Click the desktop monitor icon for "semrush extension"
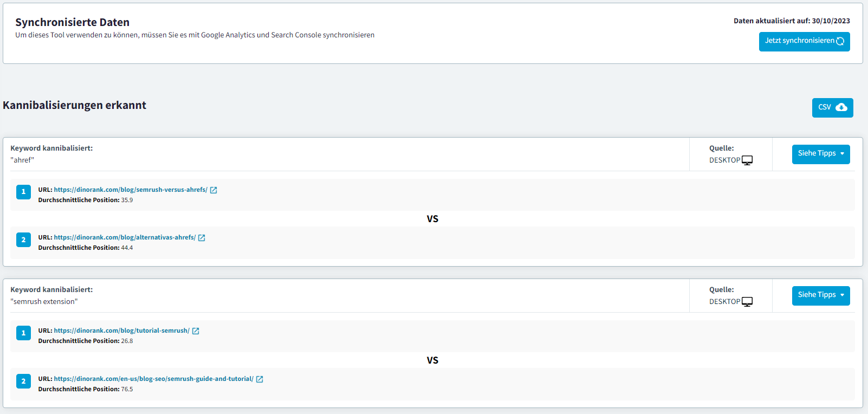The height and width of the screenshot is (414, 868). pyautogui.click(x=747, y=302)
